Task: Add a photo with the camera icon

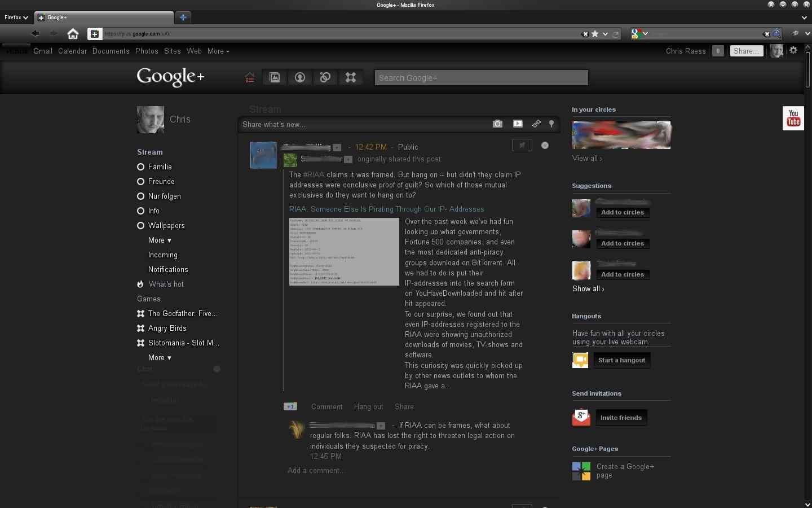Action: 497,124
